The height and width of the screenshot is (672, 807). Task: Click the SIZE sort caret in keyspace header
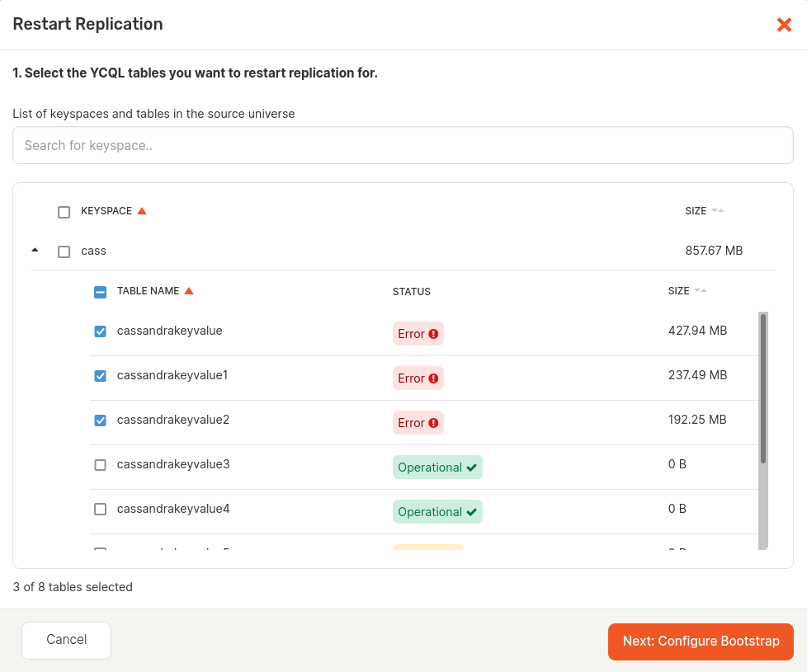(x=720, y=210)
